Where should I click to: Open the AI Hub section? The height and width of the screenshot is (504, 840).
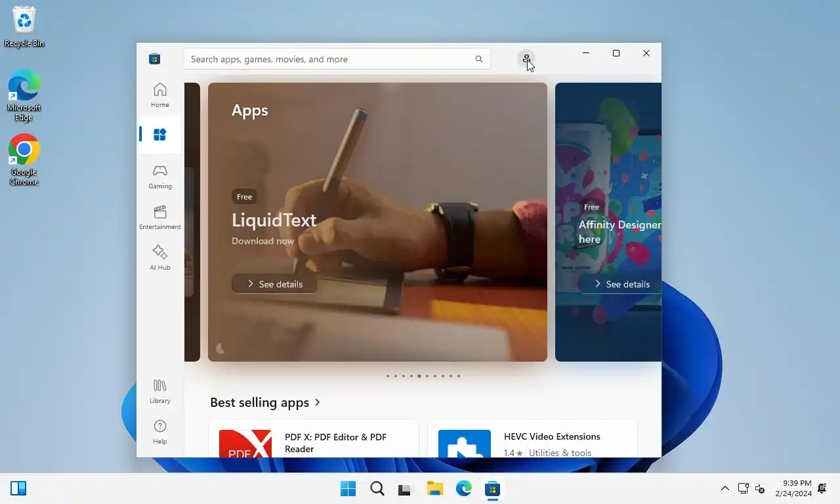(x=160, y=258)
